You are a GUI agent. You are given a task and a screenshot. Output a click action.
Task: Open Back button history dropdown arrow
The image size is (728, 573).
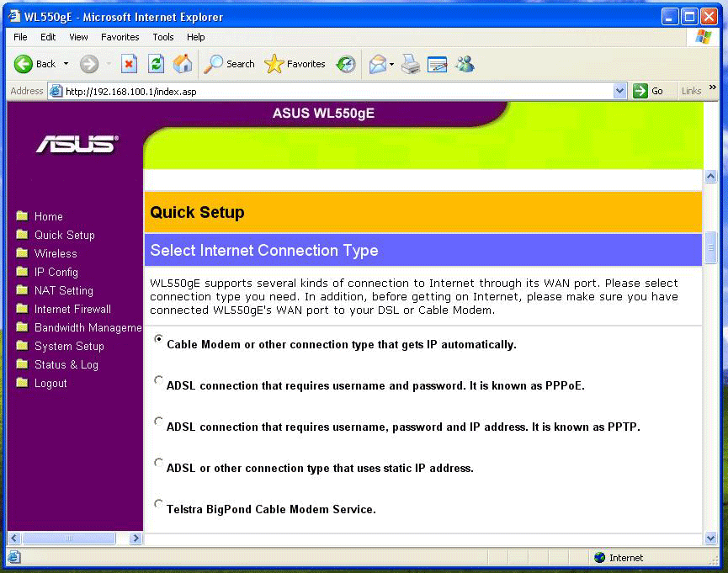[66, 64]
